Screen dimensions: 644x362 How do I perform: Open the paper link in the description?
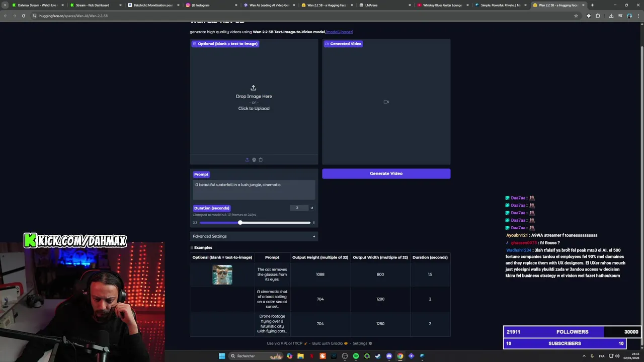point(346,32)
